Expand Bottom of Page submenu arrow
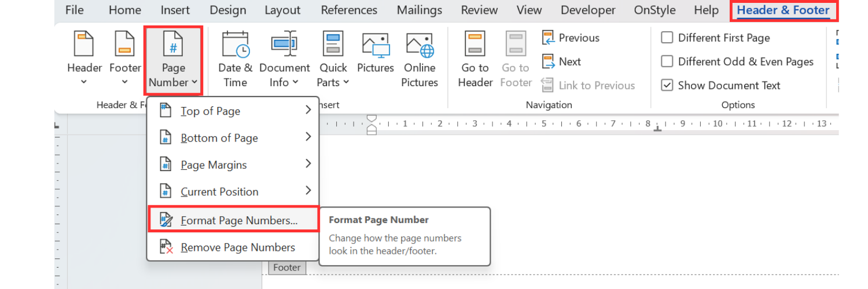Viewport: 868px width, 289px height. point(308,137)
